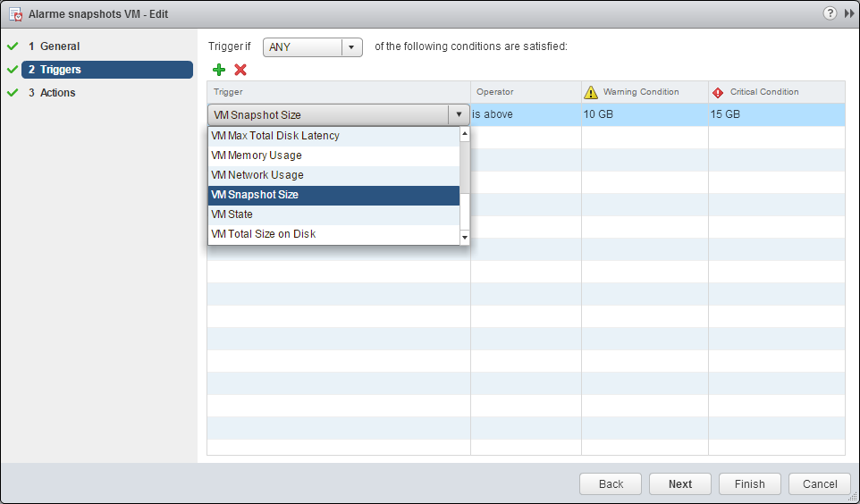The height and width of the screenshot is (504, 860).
Task: Click the Warning Condition yellow triangle icon
Action: pos(590,92)
